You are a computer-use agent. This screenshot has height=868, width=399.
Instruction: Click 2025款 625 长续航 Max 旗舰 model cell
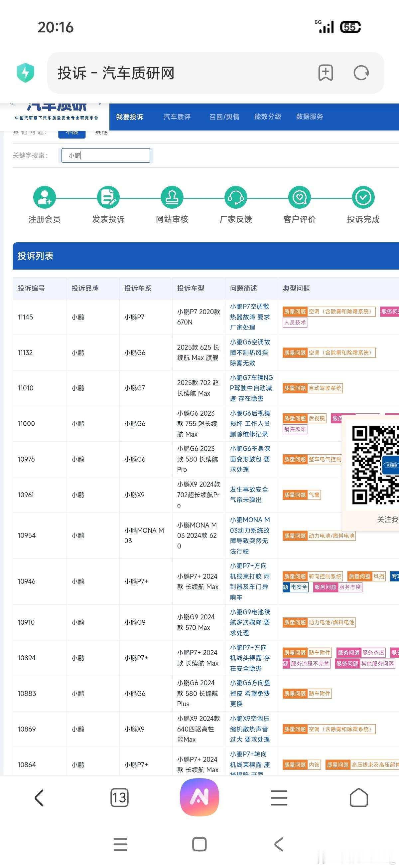pyautogui.click(x=198, y=352)
